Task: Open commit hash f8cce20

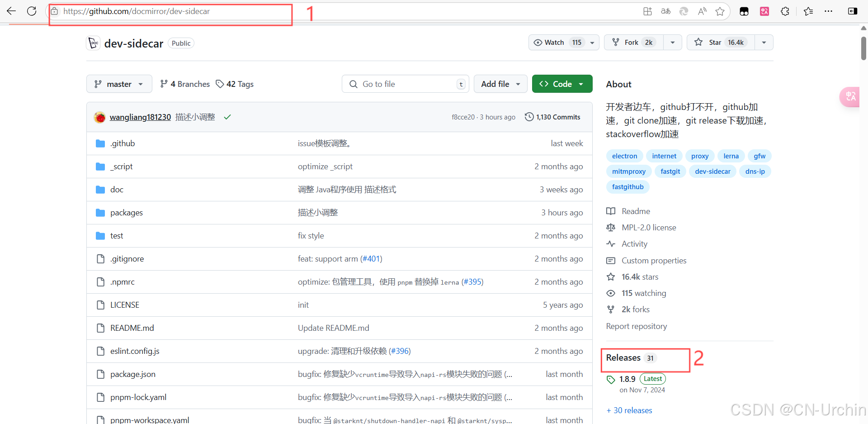Action: 463,117
